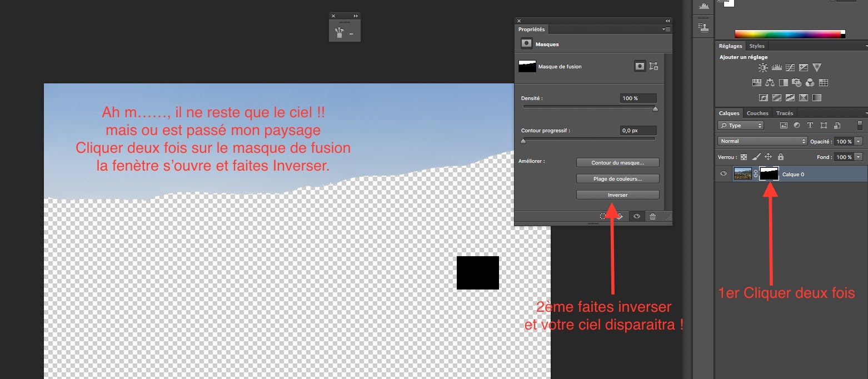
Task: Add a Black & White adjustment layer
Action: pyautogui.click(x=783, y=83)
